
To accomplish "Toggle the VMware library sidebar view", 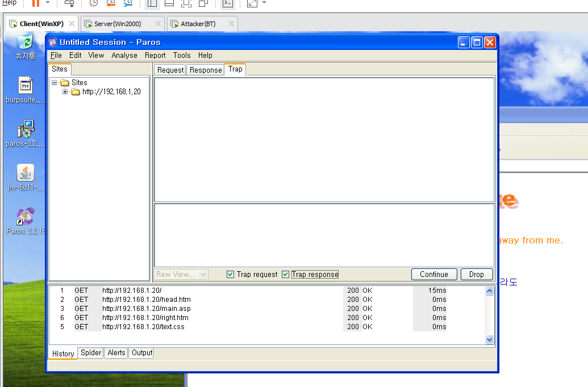I will click(x=152, y=3).
